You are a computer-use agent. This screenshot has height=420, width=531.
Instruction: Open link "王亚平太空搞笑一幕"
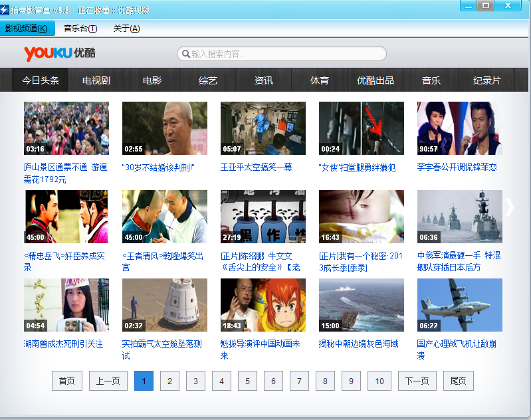tap(256, 167)
